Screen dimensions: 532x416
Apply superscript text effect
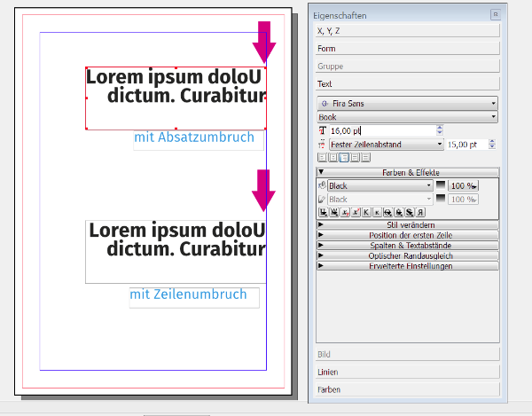pos(356,213)
